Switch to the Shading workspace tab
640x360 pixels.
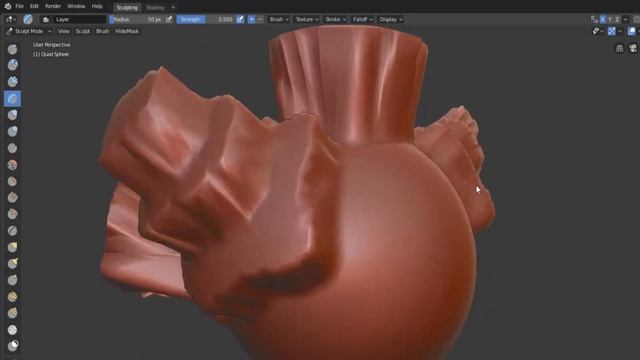click(155, 7)
